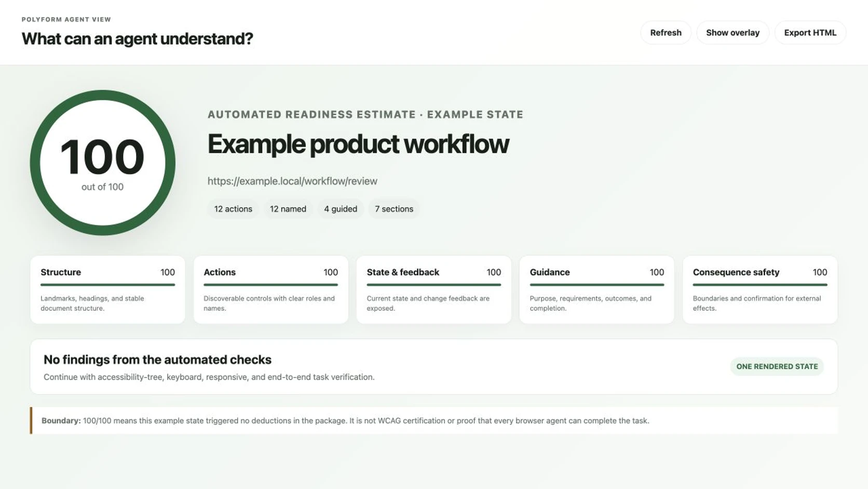
Task: Click the Guidance card title
Action: pos(550,272)
